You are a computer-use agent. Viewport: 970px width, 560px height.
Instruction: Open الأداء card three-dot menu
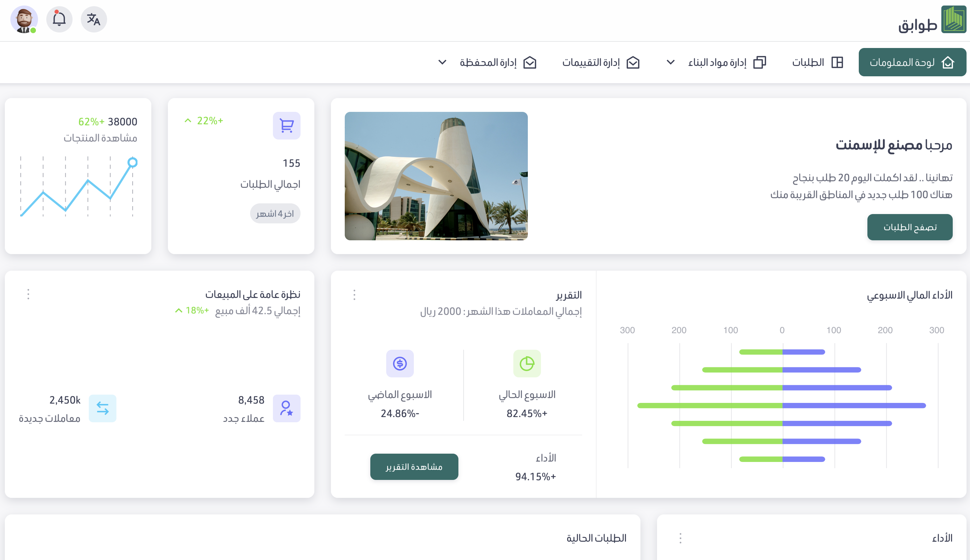click(x=680, y=538)
